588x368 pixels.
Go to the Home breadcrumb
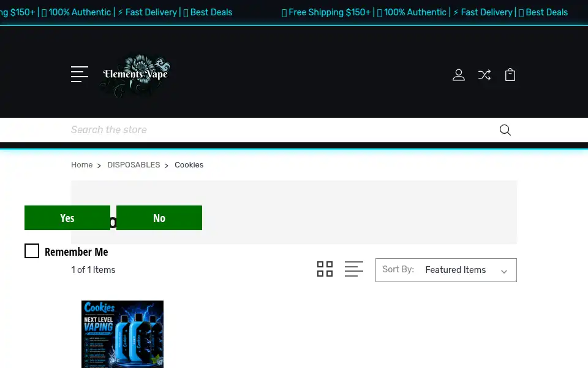point(81,165)
